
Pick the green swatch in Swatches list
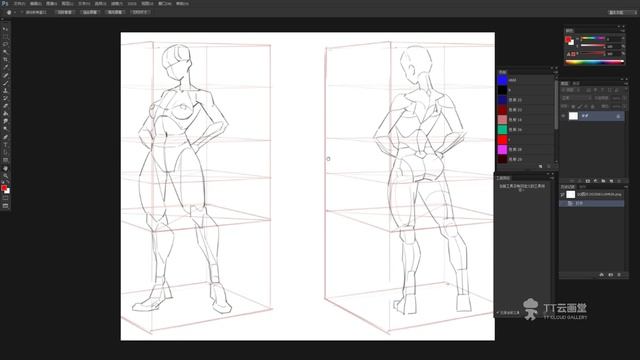502,129
